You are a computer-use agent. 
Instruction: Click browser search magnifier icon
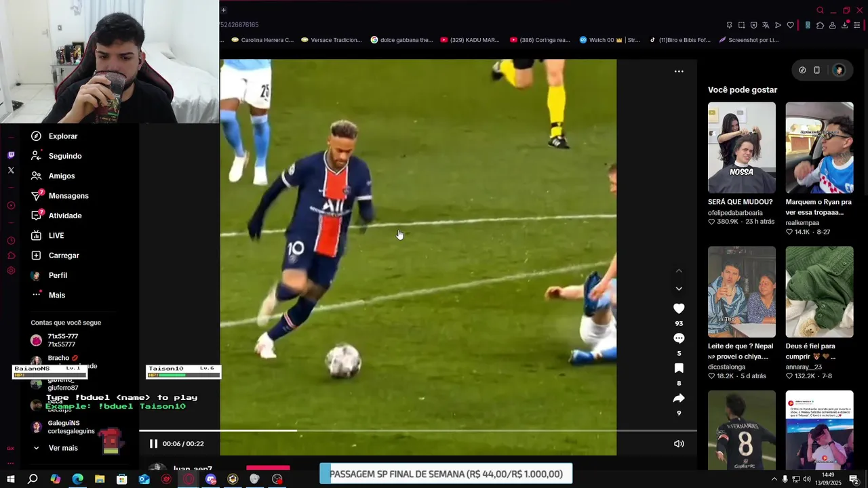point(820,10)
